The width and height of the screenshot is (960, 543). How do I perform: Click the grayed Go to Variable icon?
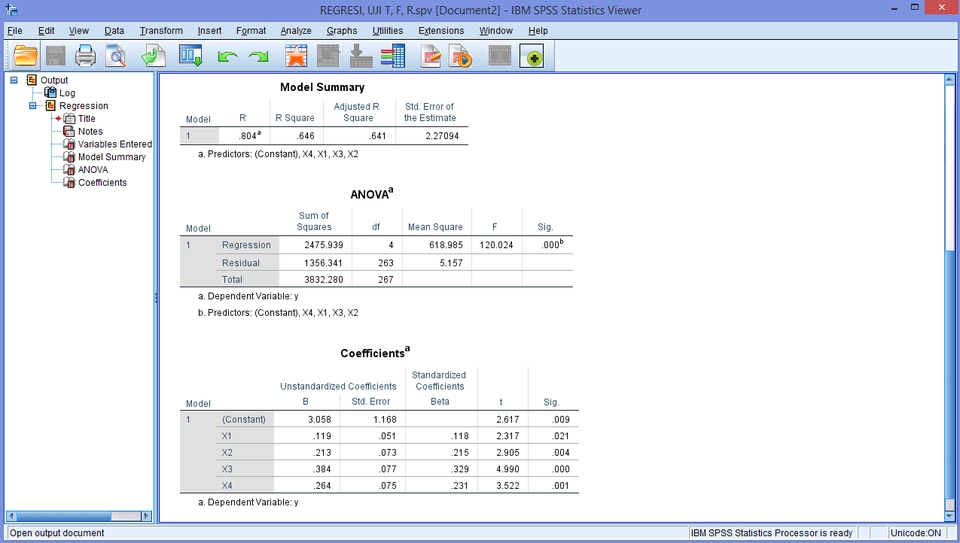(x=361, y=56)
